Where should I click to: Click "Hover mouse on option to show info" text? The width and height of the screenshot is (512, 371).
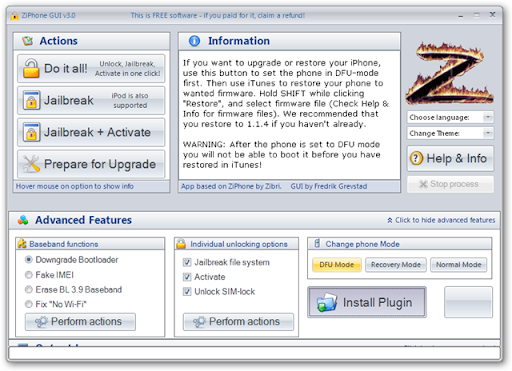click(x=75, y=186)
